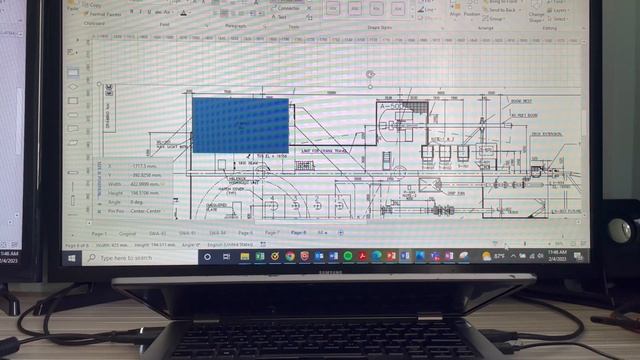Select the highlighted rectangle shape in stencil
Image resolution: width=640 pixels, height=360 pixels.
coord(73,73)
